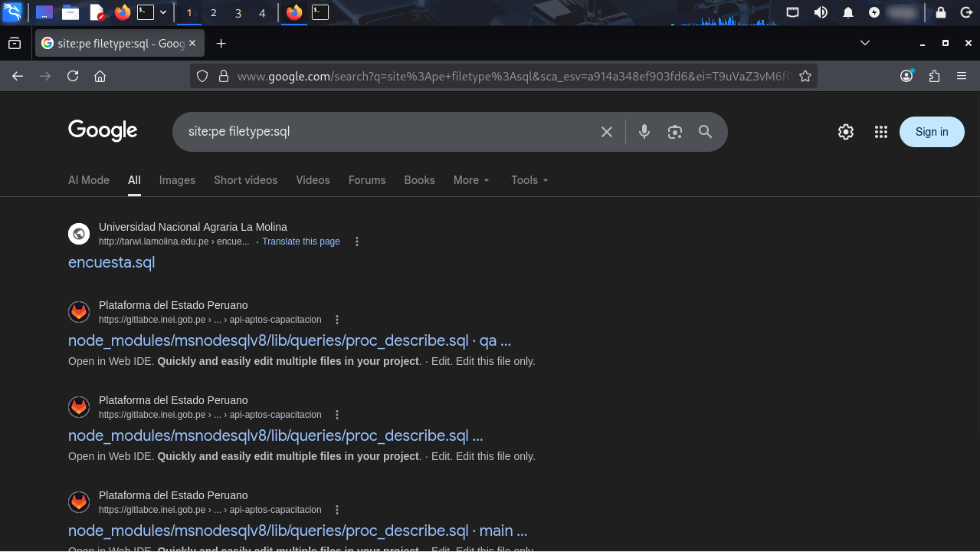Open Google quick settings gear
Screen dimensions: 980x552
pyautogui.click(x=846, y=132)
